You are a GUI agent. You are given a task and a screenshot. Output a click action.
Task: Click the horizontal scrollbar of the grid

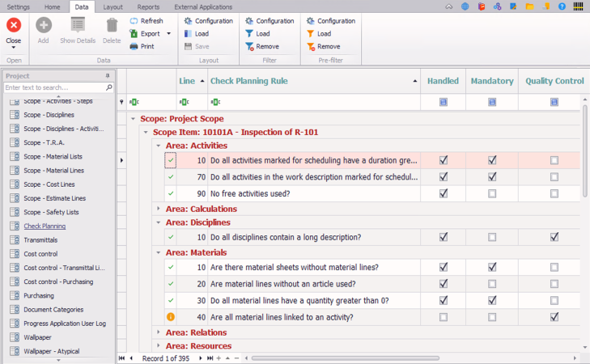(345, 358)
